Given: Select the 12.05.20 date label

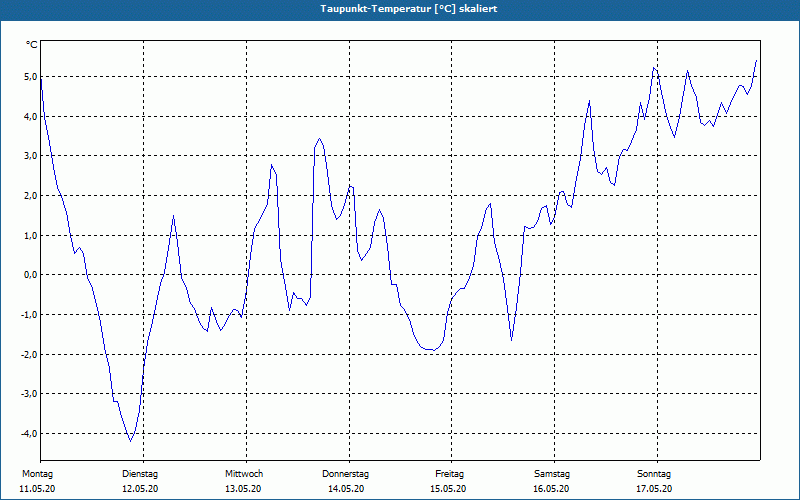Looking at the screenshot, I should pyautogui.click(x=140, y=489).
